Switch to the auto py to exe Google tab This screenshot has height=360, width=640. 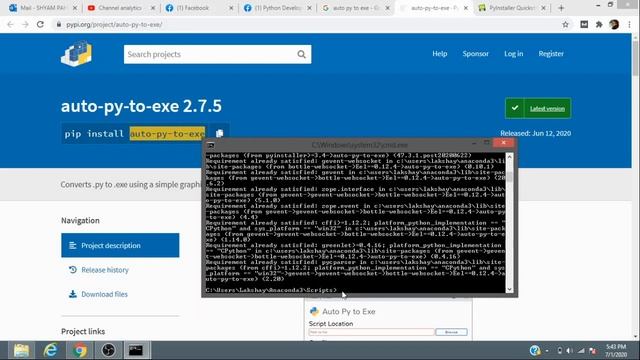356,8
